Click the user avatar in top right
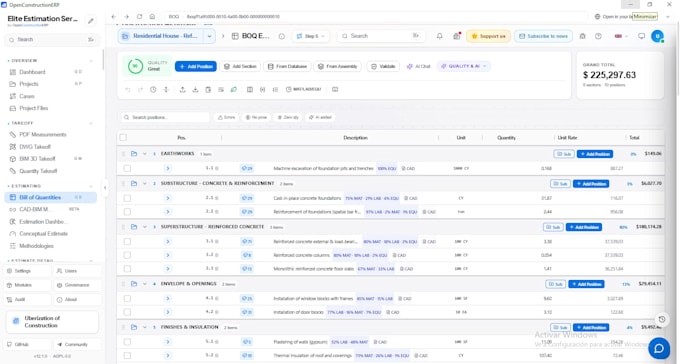This screenshot has height=364, width=680. coord(657,36)
